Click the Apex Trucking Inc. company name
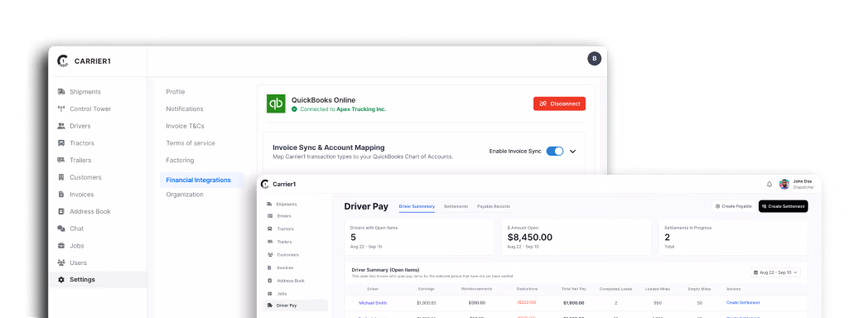 361,109
